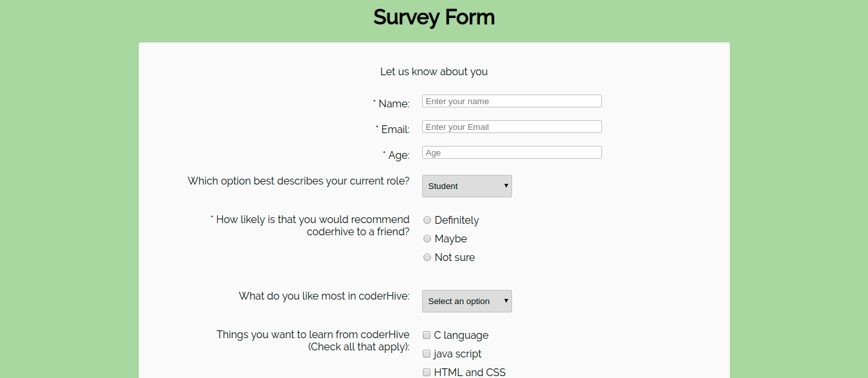The image size is (868, 378).
Task: Pick the Not sure radio button
Action: (x=427, y=257)
